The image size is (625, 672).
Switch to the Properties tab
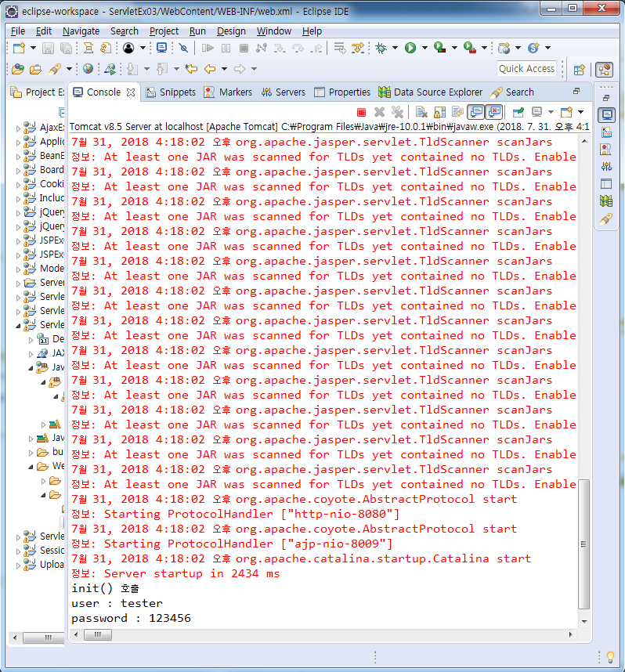coord(342,92)
